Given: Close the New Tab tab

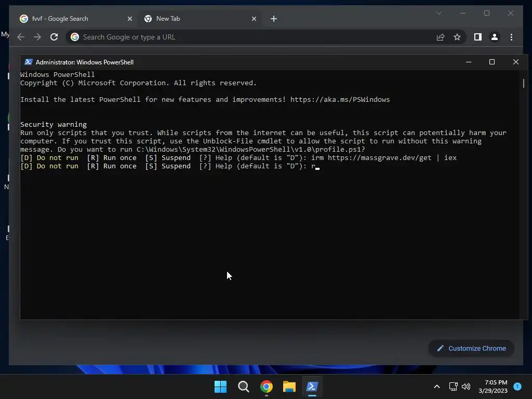Looking at the screenshot, I should (x=254, y=19).
